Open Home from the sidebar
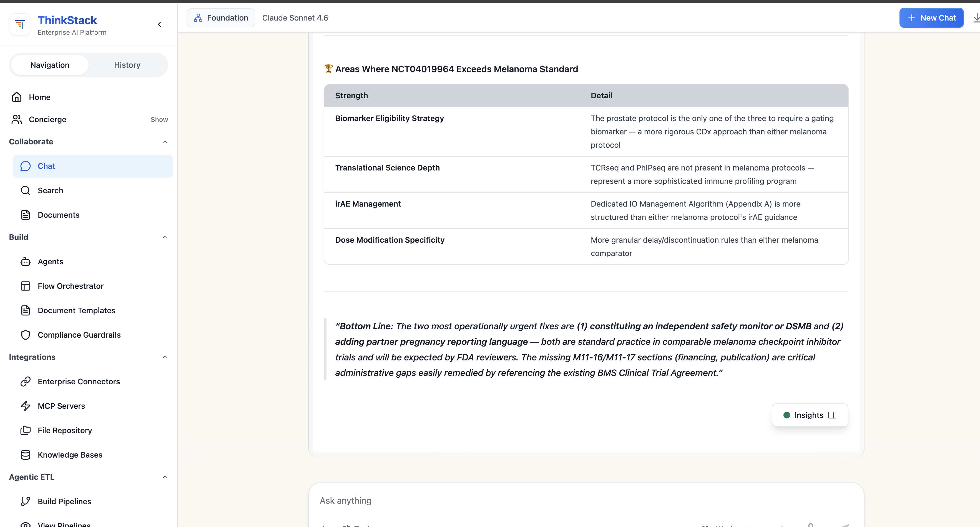The height and width of the screenshot is (527, 980). 40,97
